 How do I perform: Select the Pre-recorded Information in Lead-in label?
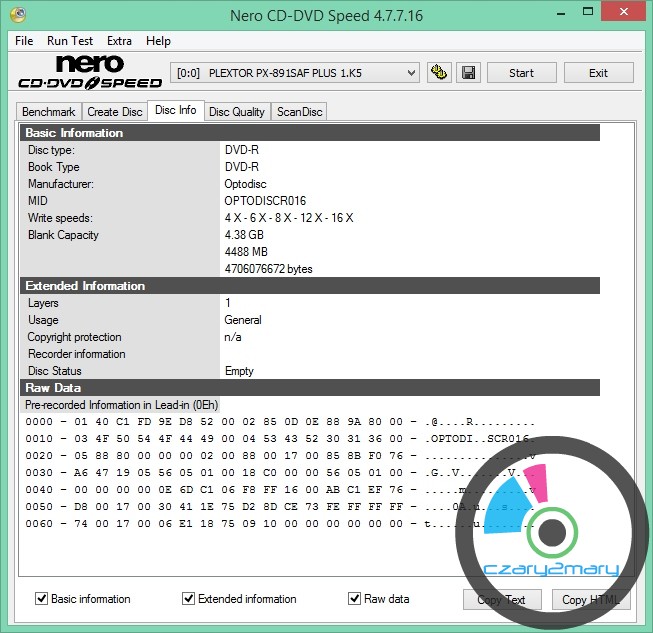(x=121, y=405)
